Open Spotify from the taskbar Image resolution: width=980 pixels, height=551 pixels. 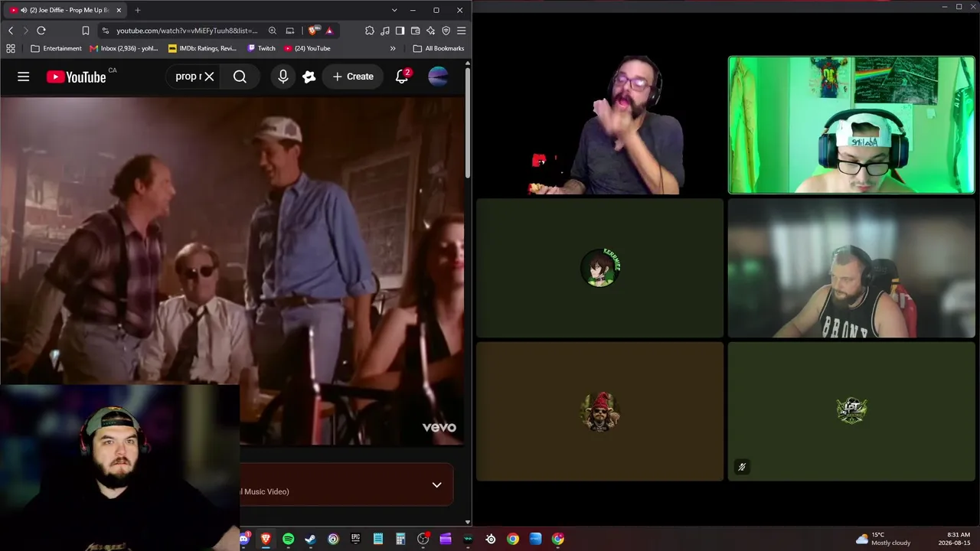coord(288,539)
